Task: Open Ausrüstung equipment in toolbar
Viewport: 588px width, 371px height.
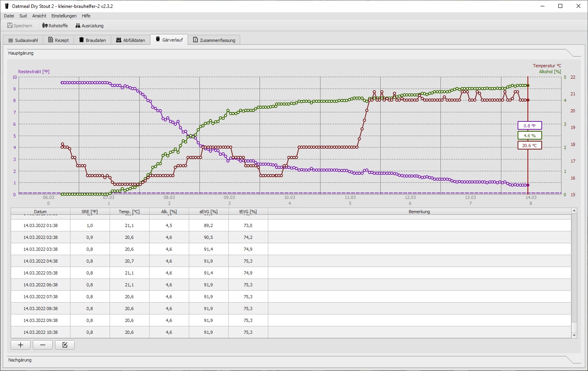Action: [x=89, y=26]
